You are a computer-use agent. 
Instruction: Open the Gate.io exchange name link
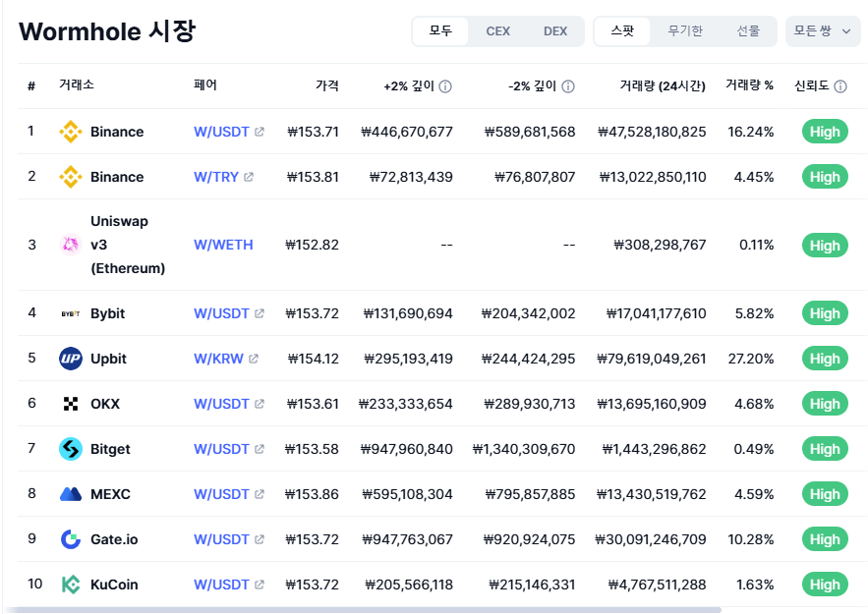coord(114,539)
